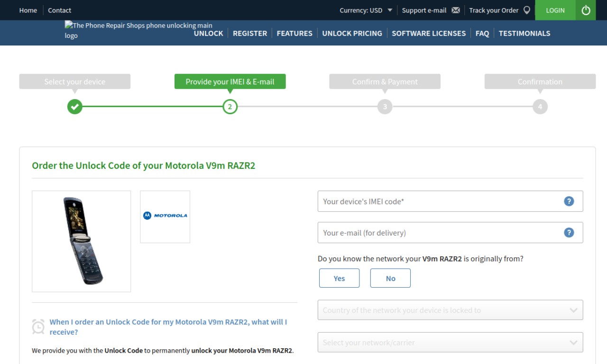Viewport: 607px width, 364px height.
Task: Click the Motorola V9m RAZR2 phone image
Action: pos(81,241)
